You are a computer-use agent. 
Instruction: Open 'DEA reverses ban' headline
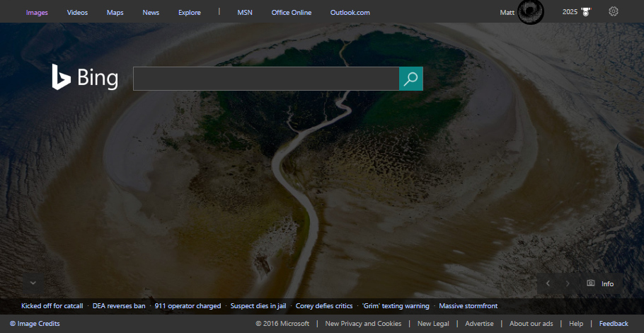pyautogui.click(x=119, y=306)
